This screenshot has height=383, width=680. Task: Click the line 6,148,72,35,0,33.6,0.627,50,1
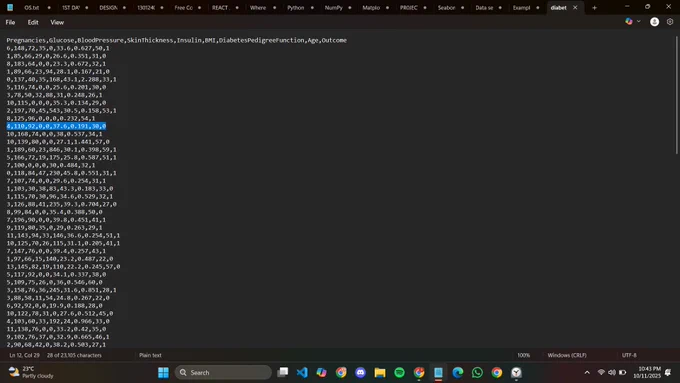tap(58, 48)
